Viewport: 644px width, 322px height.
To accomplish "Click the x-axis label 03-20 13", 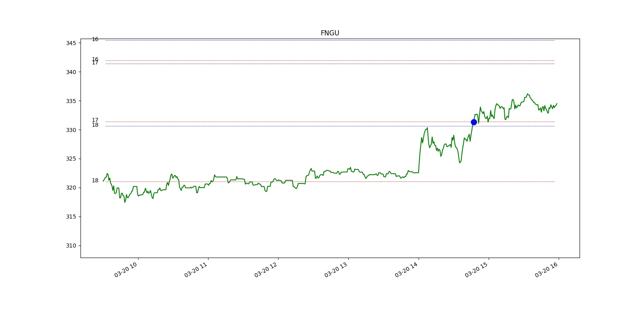I will click(x=336, y=270).
